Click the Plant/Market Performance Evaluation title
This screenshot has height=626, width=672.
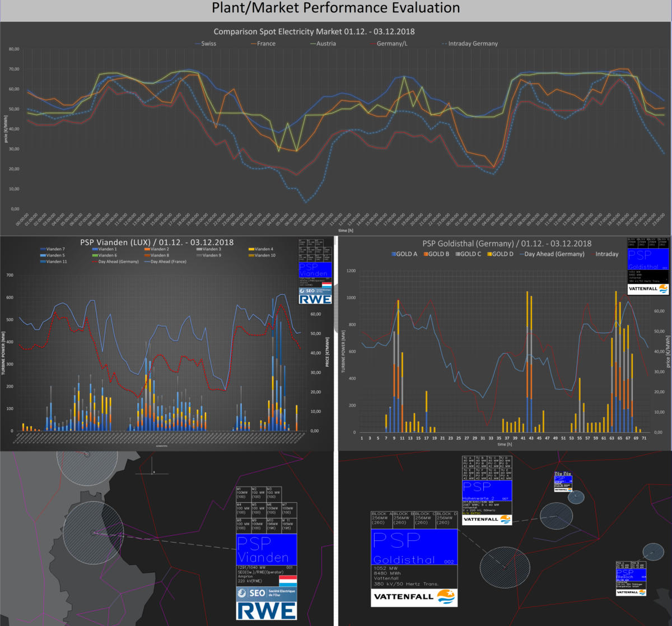click(x=336, y=8)
